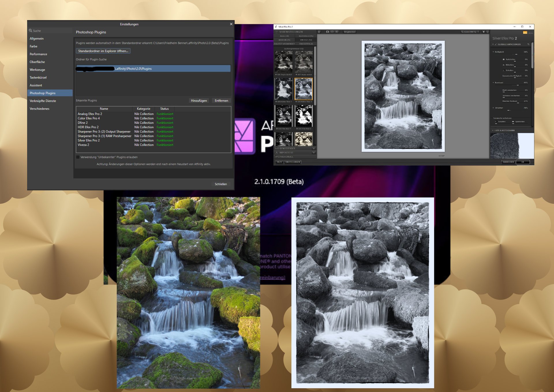
Task: Collapse the Kontrast sliders group
Action: pos(493,83)
